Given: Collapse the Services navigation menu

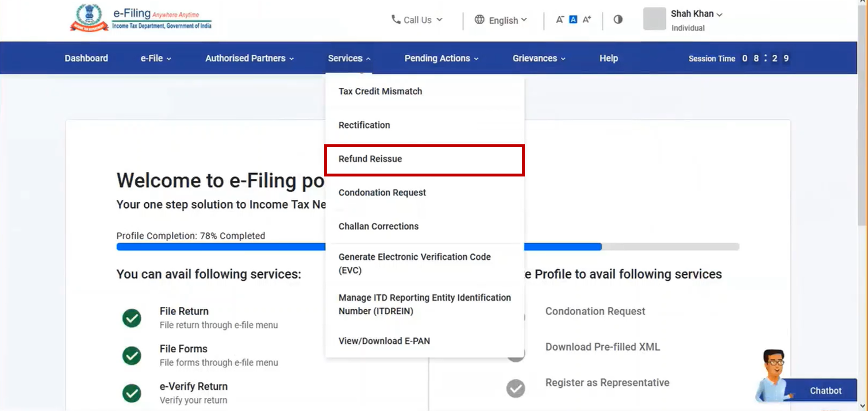Looking at the screenshot, I should click(x=349, y=58).
